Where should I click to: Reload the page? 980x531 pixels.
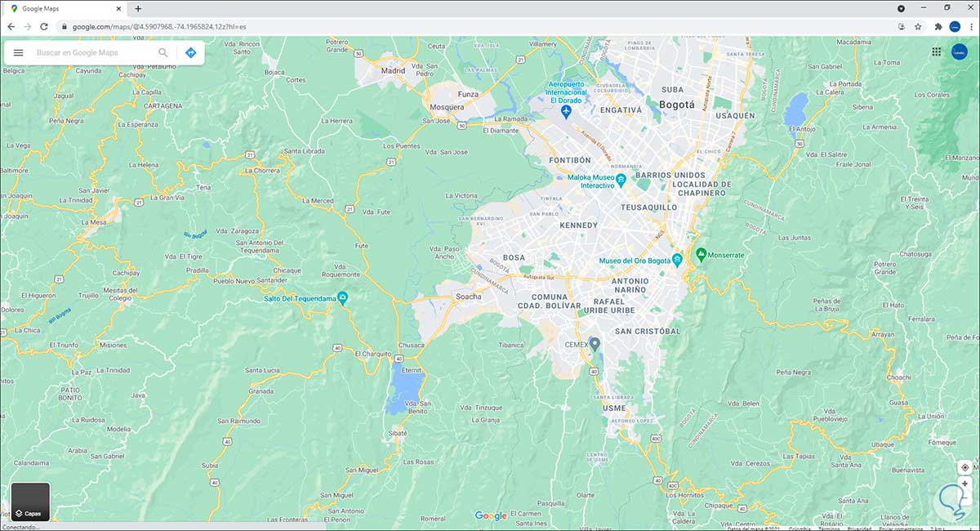click(x=44, y=26)
